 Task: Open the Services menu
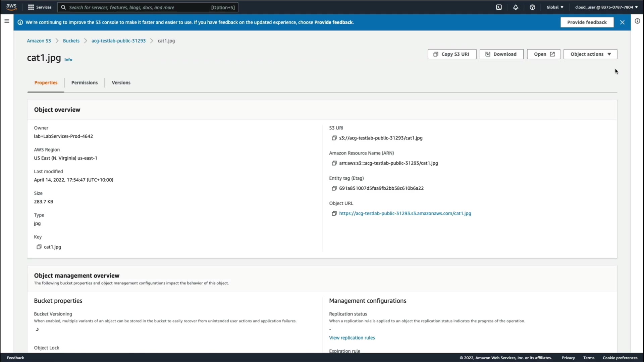[x=40, y=7]
